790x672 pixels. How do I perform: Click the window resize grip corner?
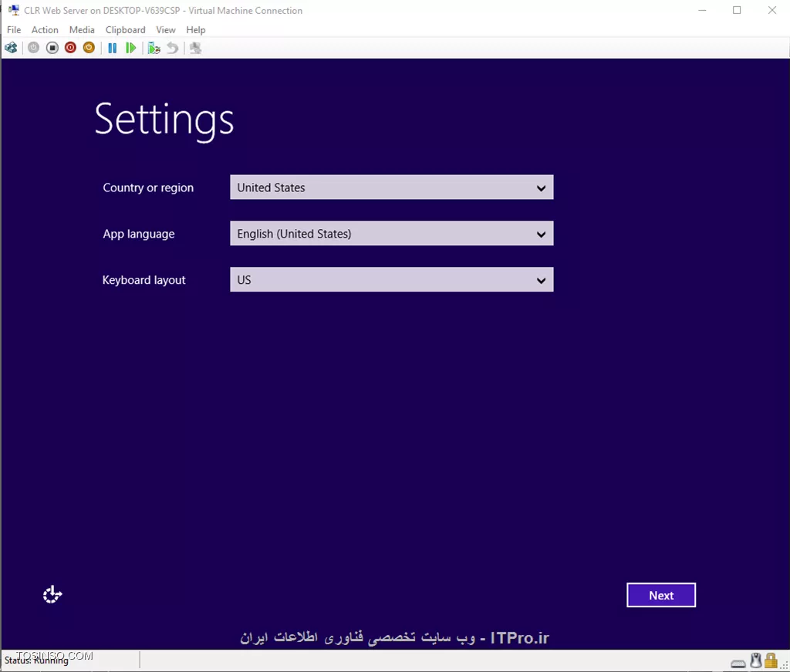pyautogui.click(x=785, y=666)
